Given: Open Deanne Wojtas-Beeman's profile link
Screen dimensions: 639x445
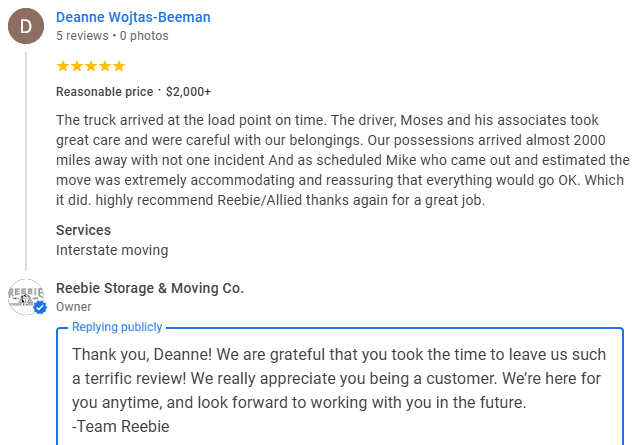Looking at the screenshot, I should click(x=133, y=17).
